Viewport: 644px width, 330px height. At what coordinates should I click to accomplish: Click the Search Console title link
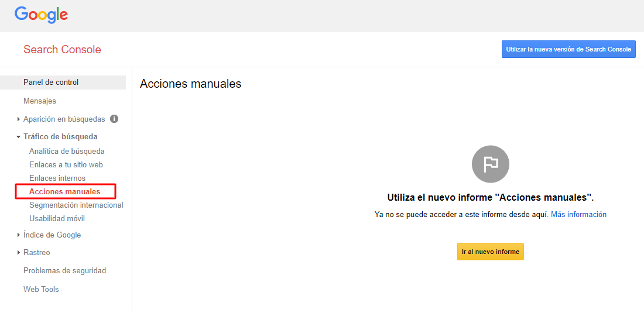(x=62, y=50)
